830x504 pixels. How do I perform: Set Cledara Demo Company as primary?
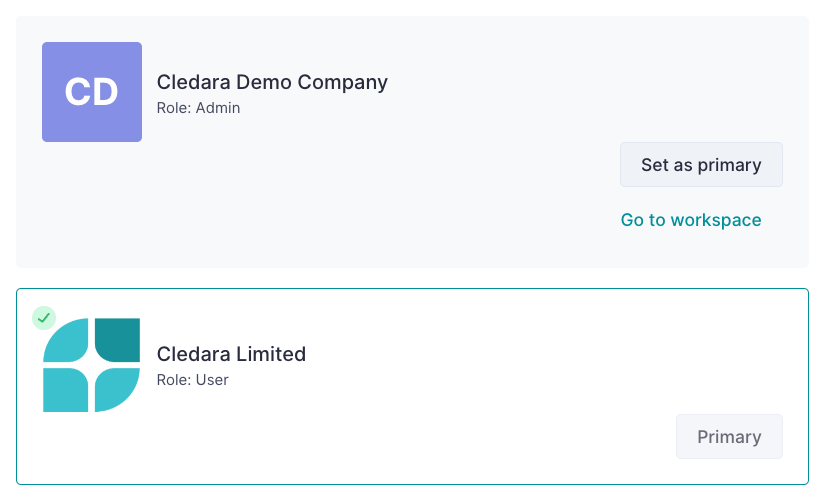click(701, 165)
